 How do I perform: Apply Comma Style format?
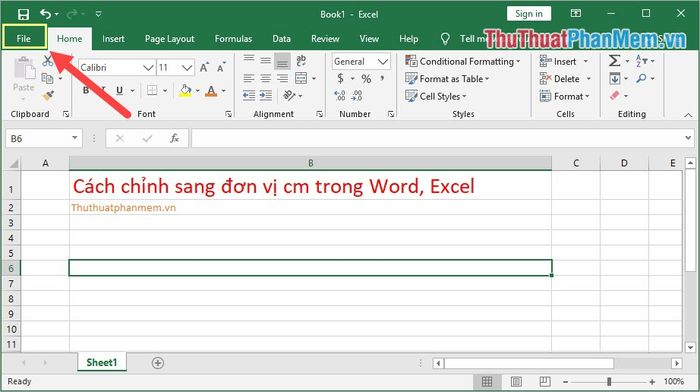[382, 79]
